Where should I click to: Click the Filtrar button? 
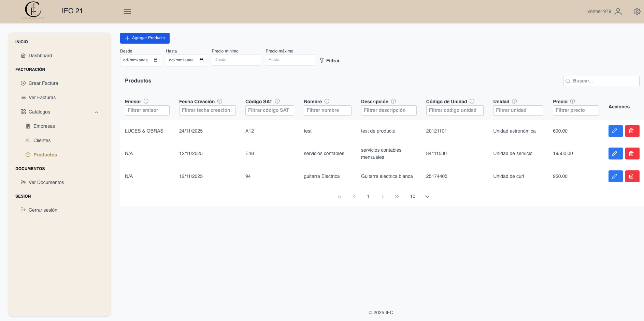point(330,61)
